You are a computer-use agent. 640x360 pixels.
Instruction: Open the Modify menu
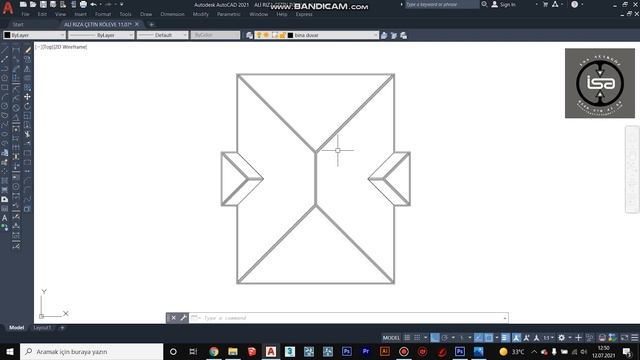200,14
